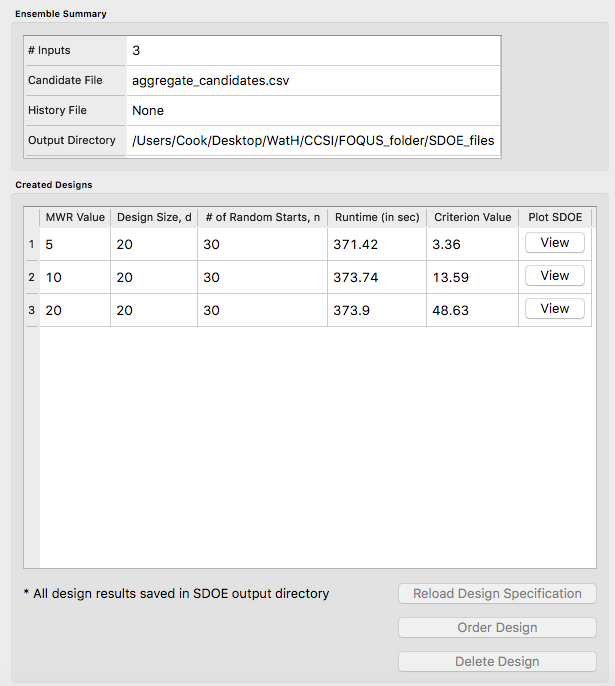Select the aggregate_candidates.csv candidate file cell
This screenshot has width=615, height=686.
tap(313, 80)
